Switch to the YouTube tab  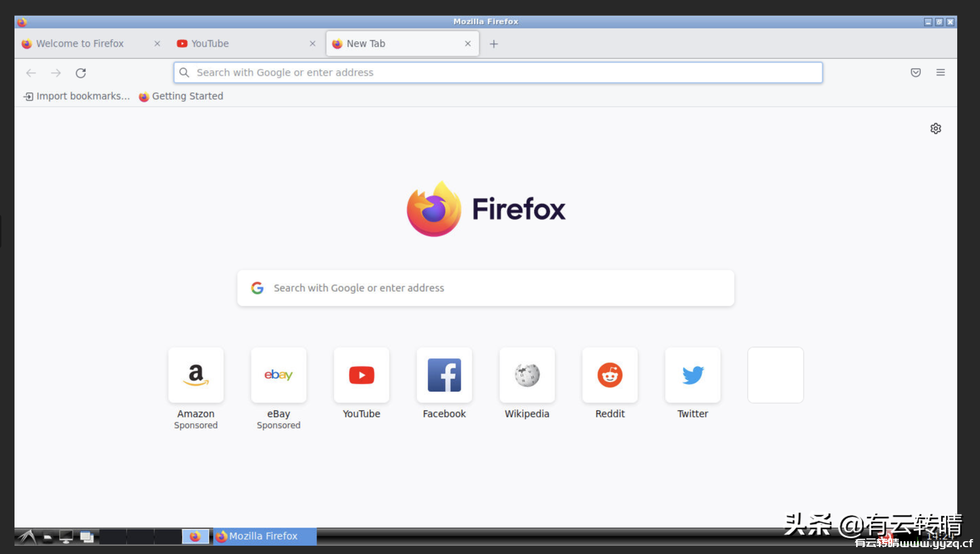point(209,43)
